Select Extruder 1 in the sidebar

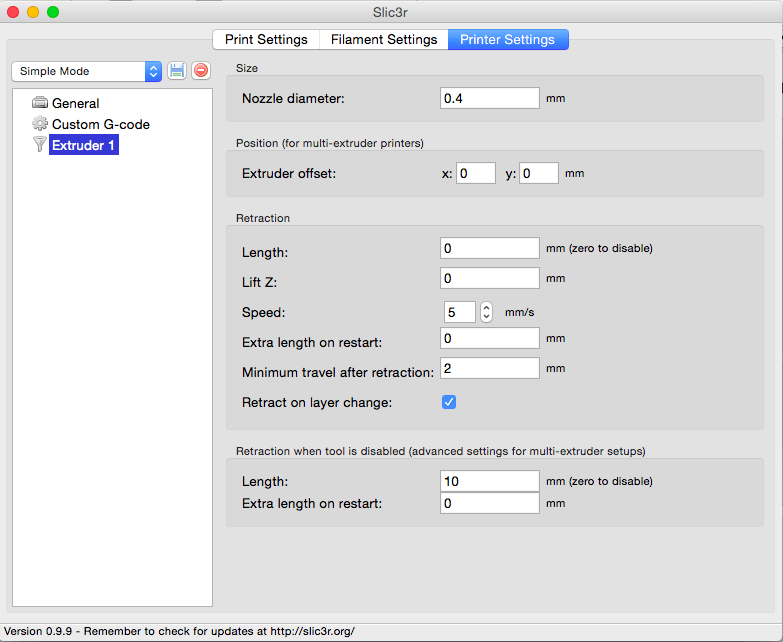coord(83,145)
